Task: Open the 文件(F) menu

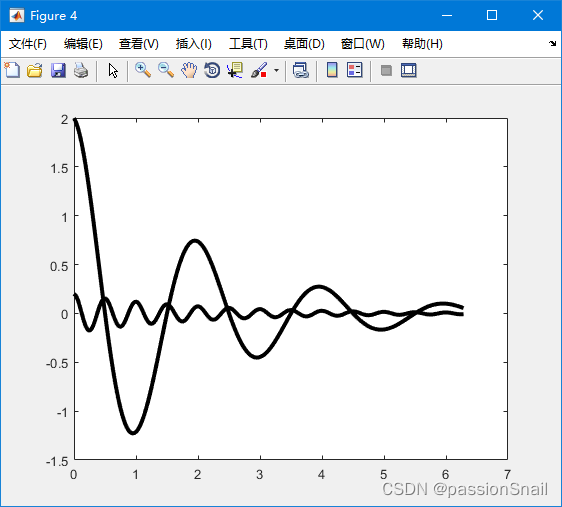Action: pyautogui.click(x=28, y=44)
